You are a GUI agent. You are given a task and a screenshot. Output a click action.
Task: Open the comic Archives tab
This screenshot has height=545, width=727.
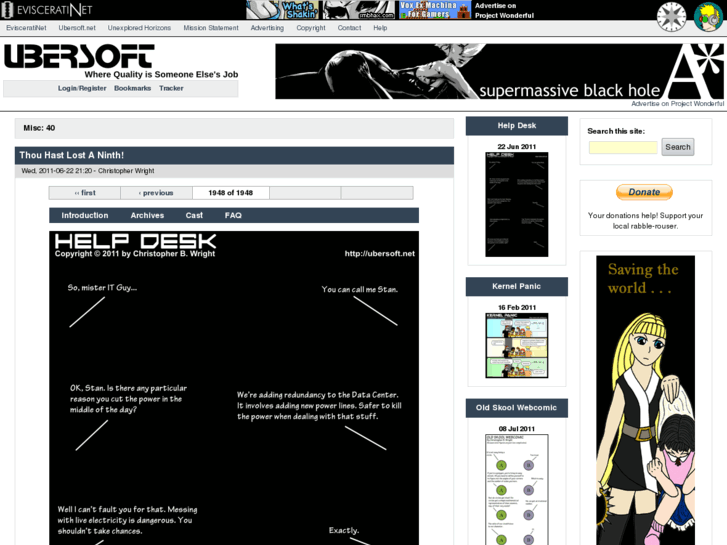(x=147, y=215)
